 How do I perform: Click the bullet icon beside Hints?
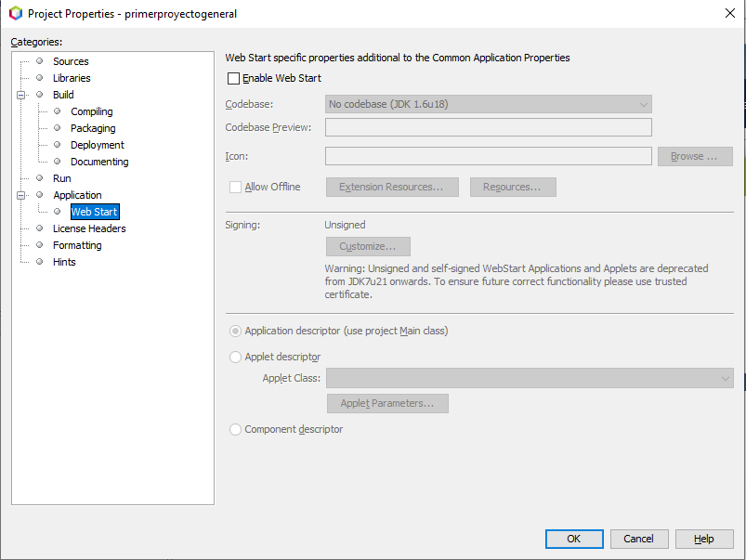coord(40,262)
